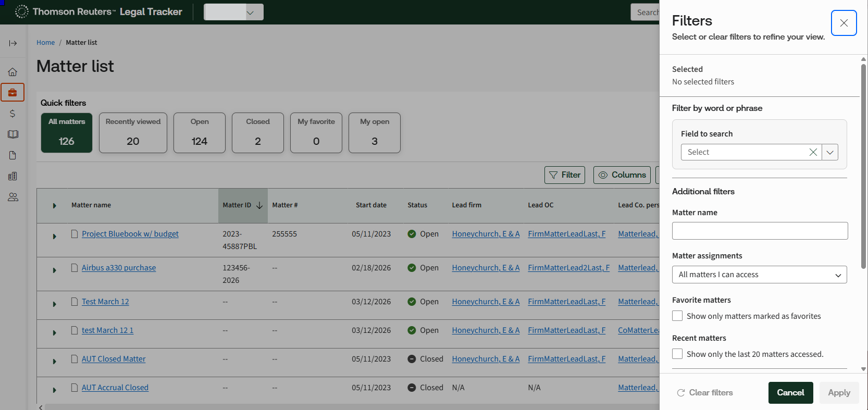This screenshot has height=410, width=868.
Task: Click the Filter button
Action: pos(565,175)
